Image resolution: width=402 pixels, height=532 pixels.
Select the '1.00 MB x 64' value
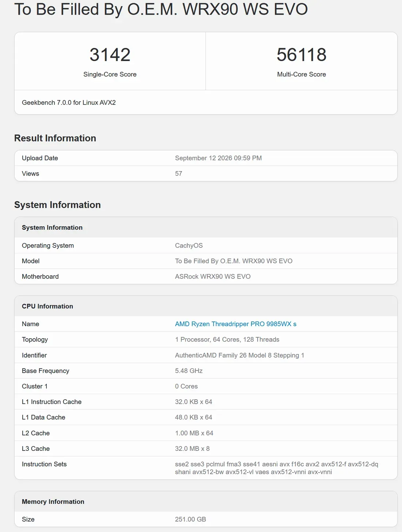194,433
